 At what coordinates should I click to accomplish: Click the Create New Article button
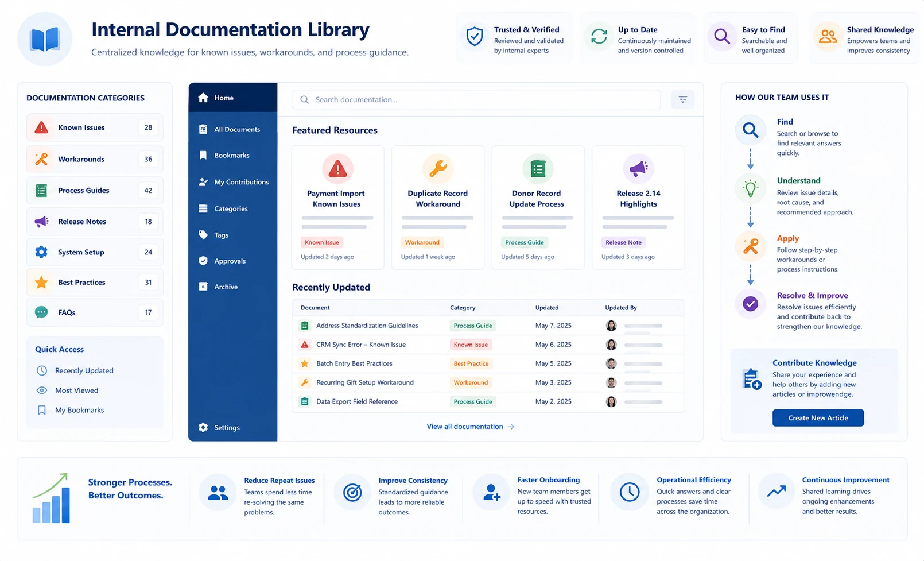click(818, 418)
